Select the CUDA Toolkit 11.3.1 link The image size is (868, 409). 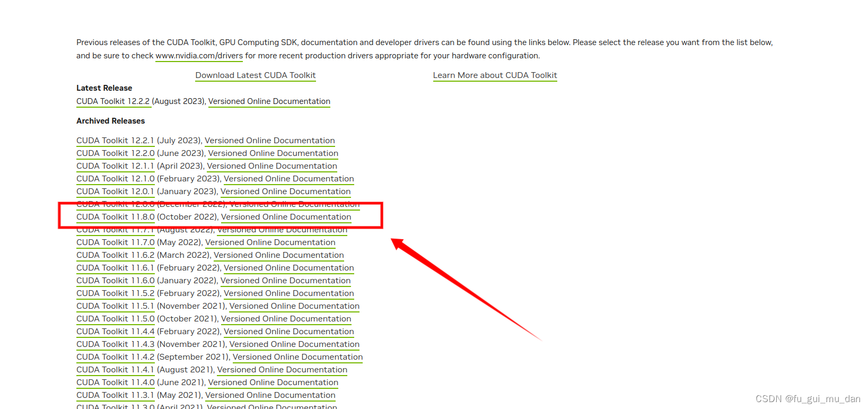(115, 395)
